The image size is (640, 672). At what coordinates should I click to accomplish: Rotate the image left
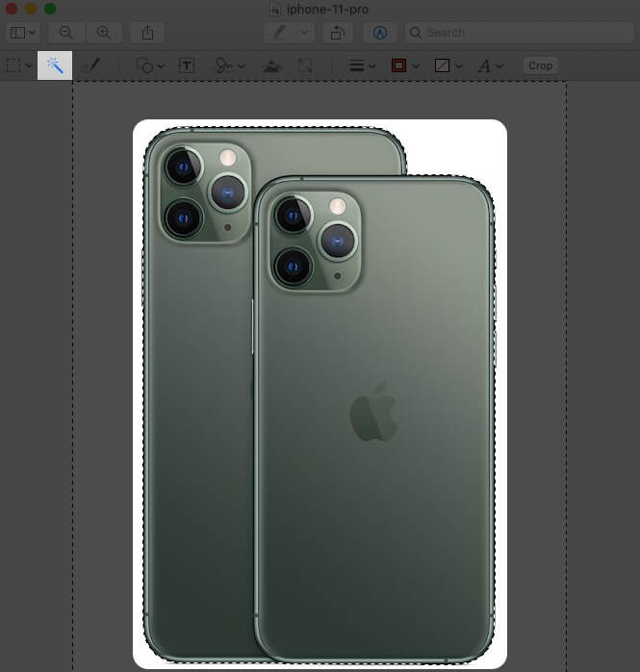tap(338, 33)
